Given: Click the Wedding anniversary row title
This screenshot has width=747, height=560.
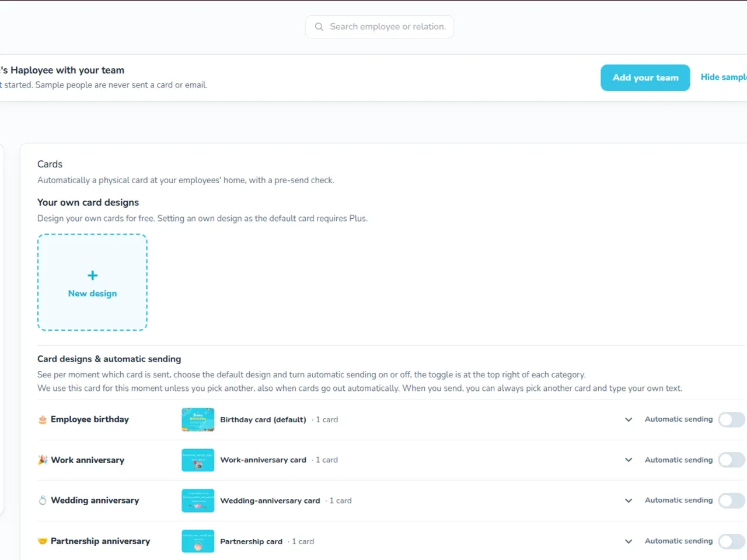Looking at the screenshot, I should click(95, 501).
